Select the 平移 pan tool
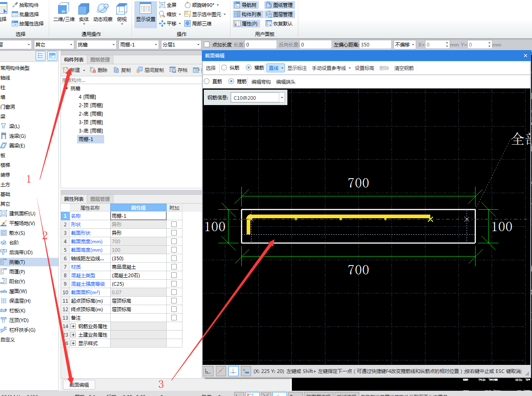532x396 pixels. click(x=170, y=23)
